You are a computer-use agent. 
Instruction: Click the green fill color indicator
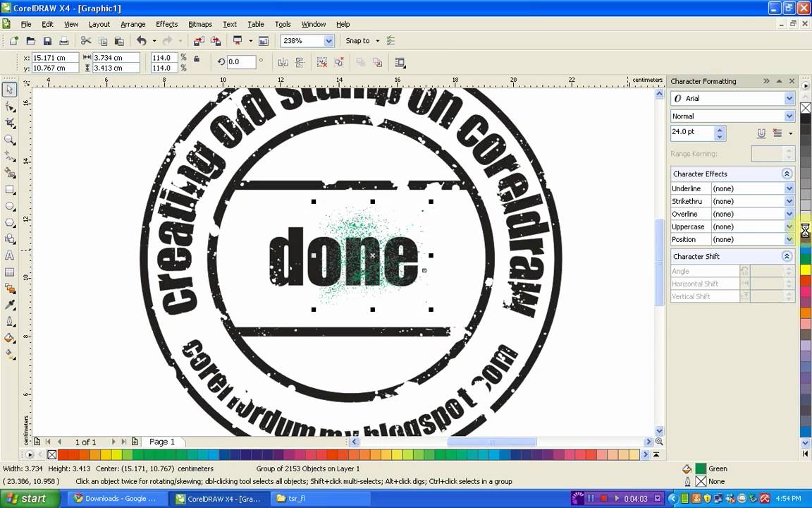point(701,468)
